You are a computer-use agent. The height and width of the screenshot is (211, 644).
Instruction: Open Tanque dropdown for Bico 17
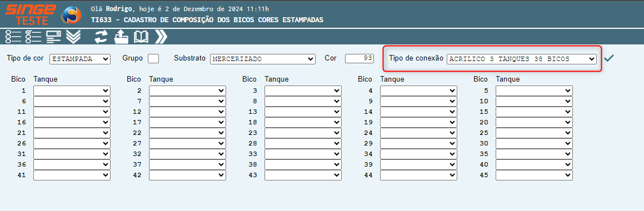click(x=187, y=122)
